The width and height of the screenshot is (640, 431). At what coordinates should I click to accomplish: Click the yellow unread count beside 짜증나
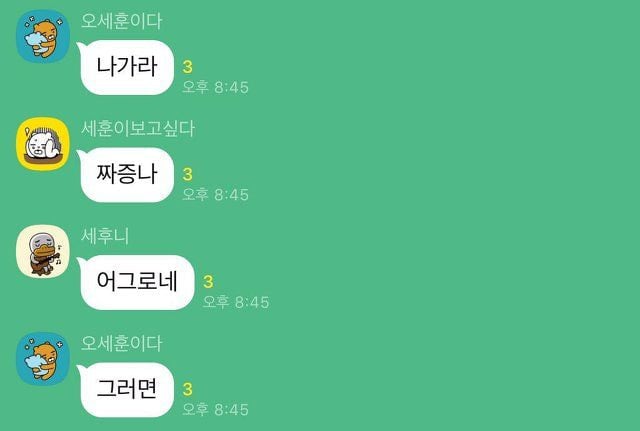pos(187,174)
